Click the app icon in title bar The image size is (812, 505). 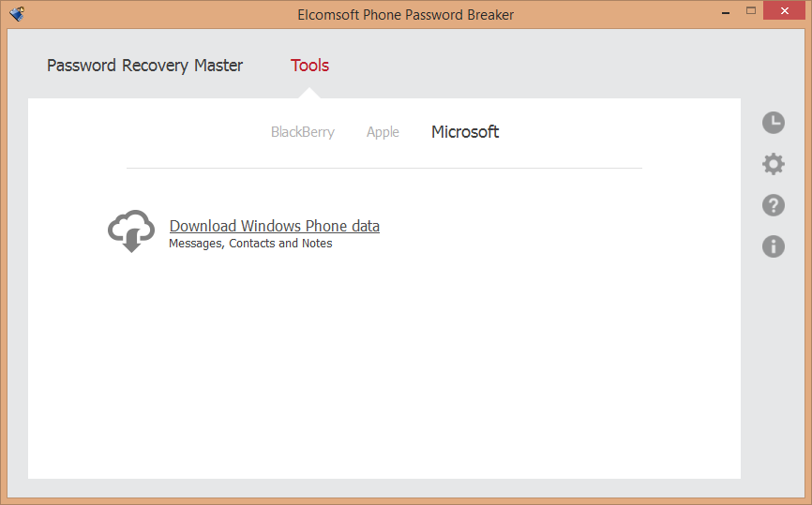[x=17, y=13]
